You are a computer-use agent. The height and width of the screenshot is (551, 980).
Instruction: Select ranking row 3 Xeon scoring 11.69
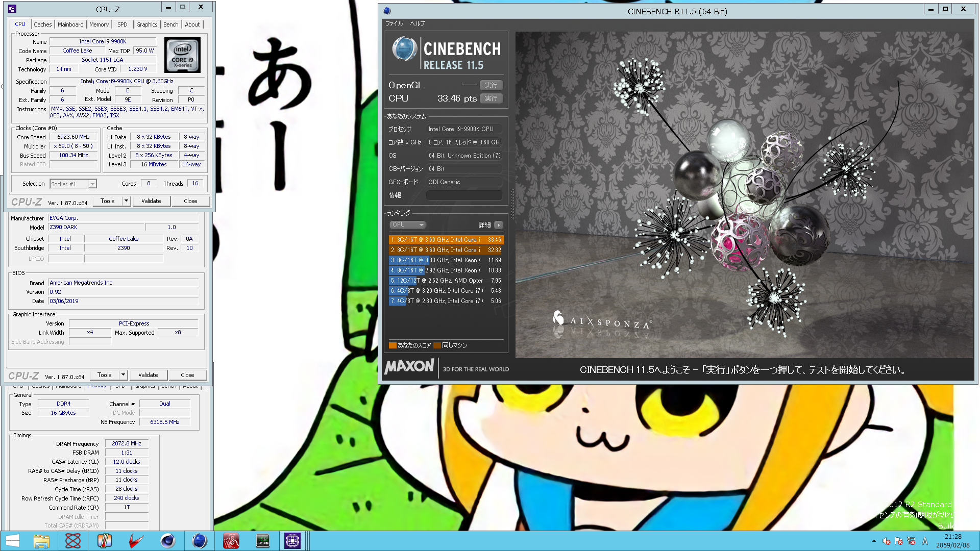tap(446, 260)
